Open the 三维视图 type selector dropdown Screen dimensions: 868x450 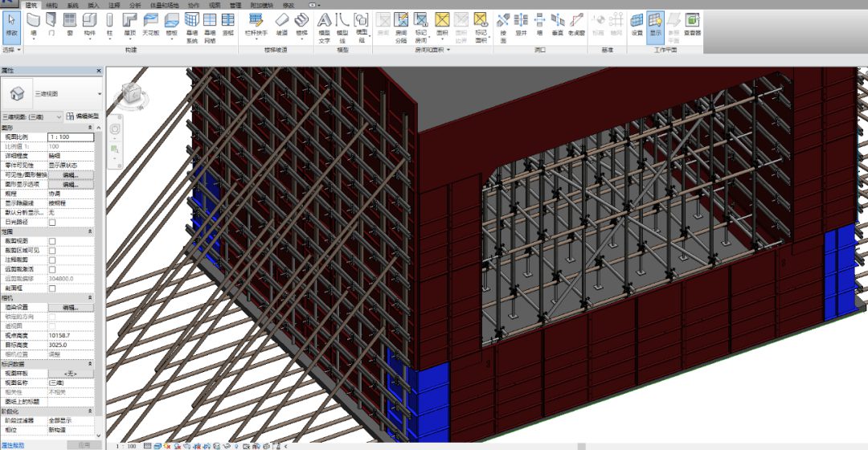[x=99, y=93]
